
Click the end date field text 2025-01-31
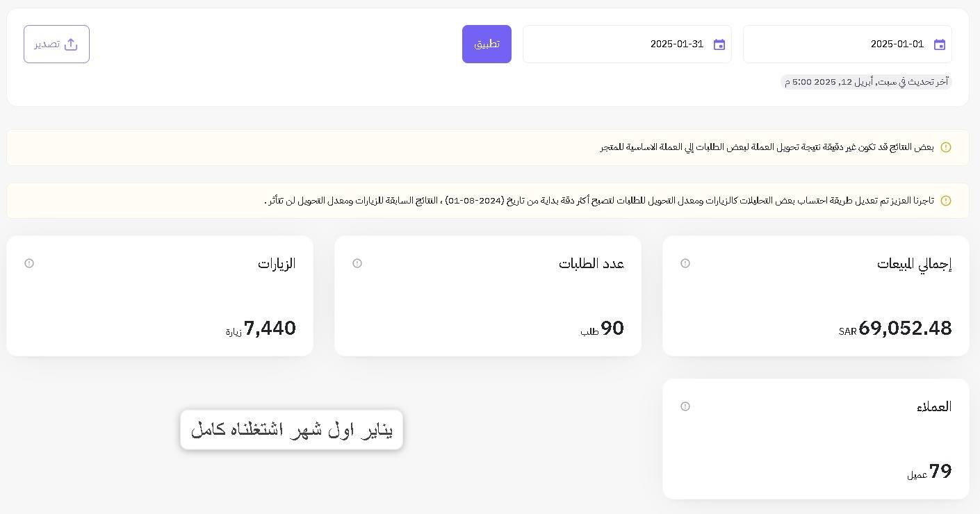[x=676, y=44]
